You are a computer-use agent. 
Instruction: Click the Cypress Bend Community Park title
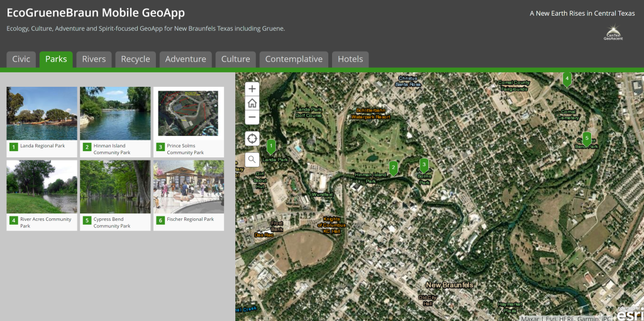click(112, 223)
